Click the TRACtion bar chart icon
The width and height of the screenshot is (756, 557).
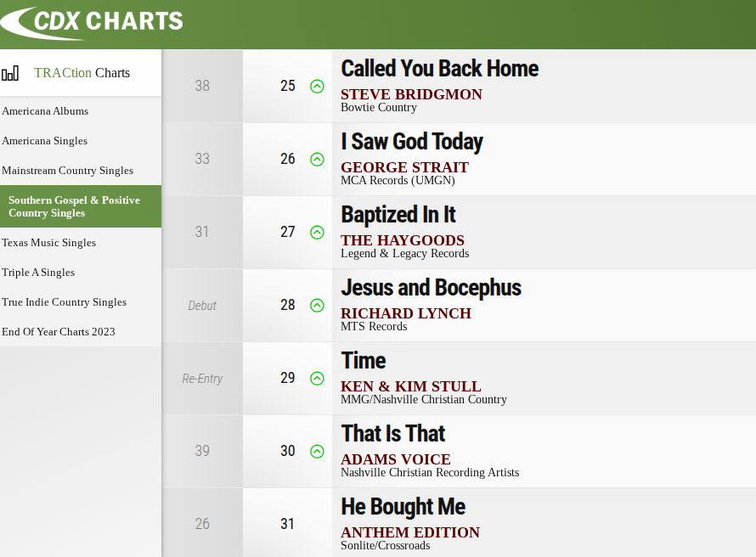pyautogui.click(x=10, y=73)
